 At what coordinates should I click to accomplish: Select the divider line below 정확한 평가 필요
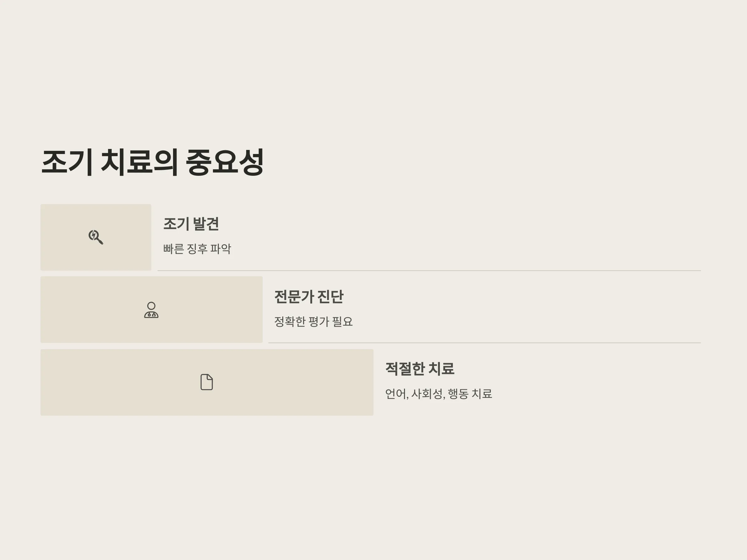[485, 343]
